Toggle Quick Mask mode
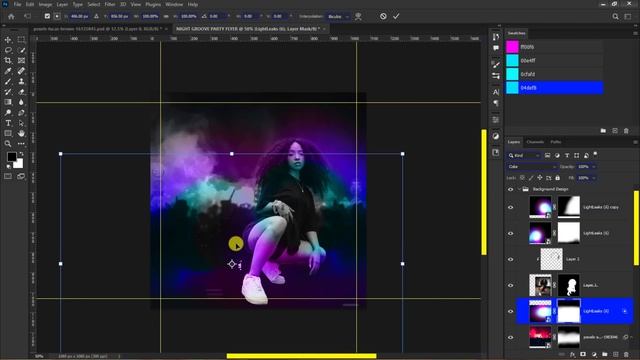Viewport: 640px width, 360px height. click(x=8, y=176)
